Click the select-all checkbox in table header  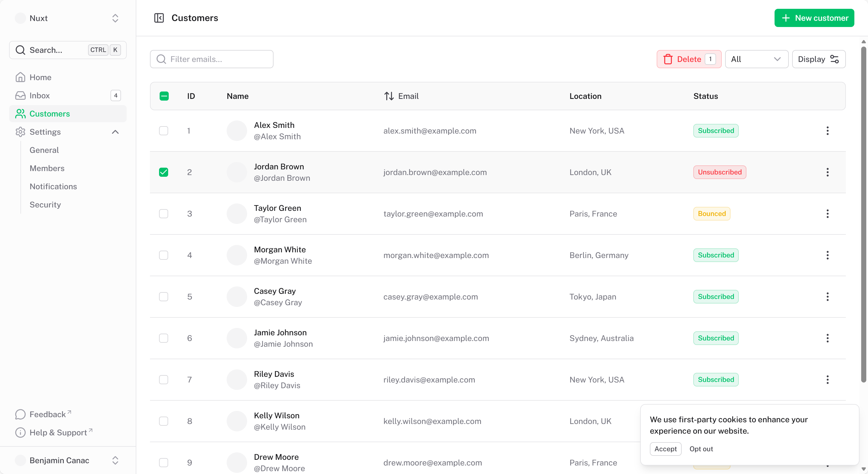pyautogui.click(x=164, y=96)
